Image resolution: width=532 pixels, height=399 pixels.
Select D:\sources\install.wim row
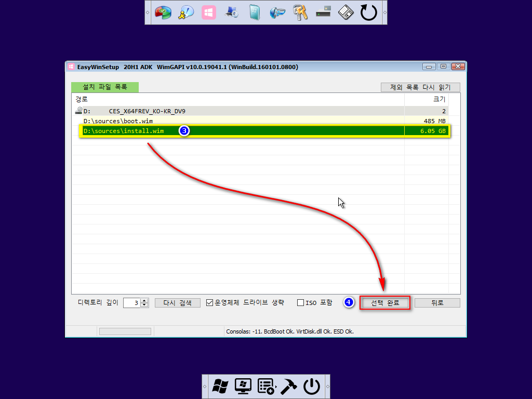pyautogui.click(x=265, y=130)
